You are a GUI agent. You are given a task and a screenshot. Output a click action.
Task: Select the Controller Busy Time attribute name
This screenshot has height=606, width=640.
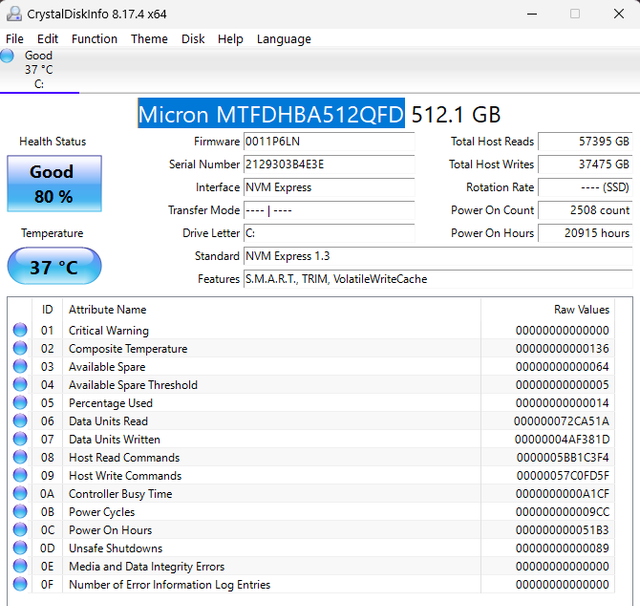click(x=120, y=494)
